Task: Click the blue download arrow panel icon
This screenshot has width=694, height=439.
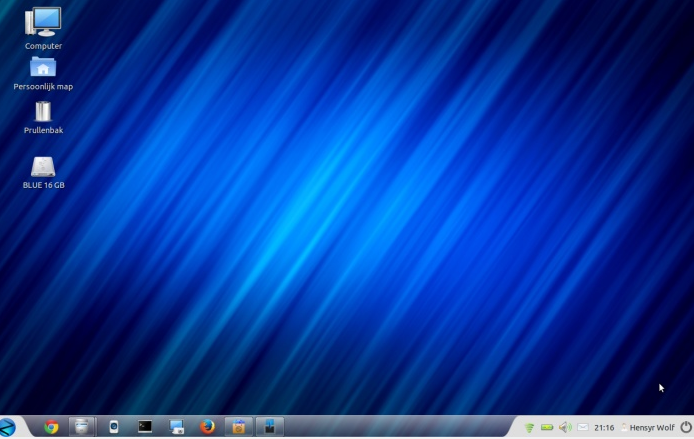Action: pyautogui.click(x=270, y=427)
